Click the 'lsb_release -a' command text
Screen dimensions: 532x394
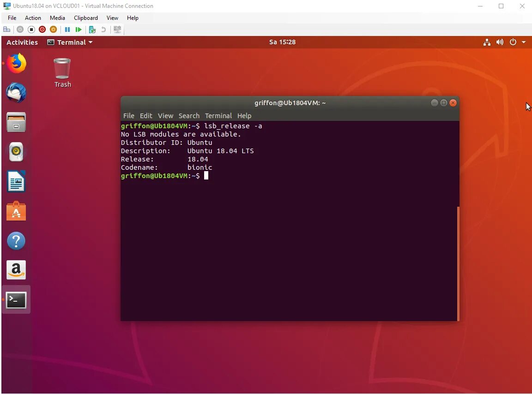(233, 126)
